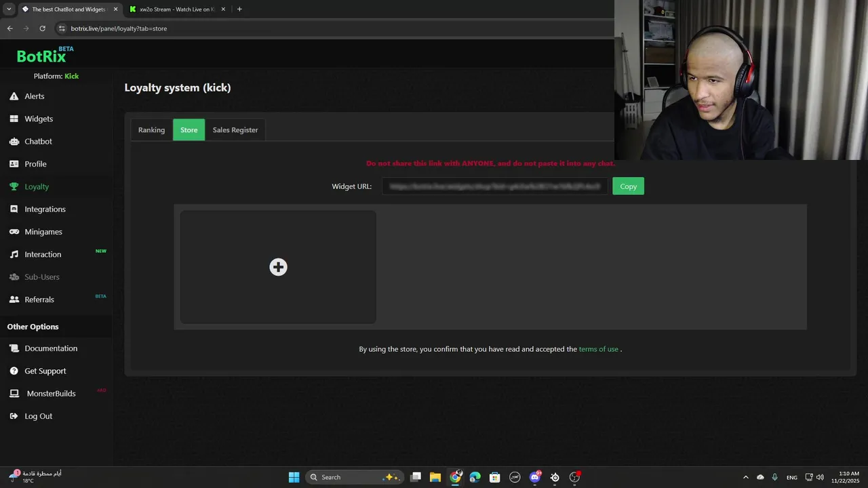Open MonsterBuilds sponsored link
The width and height of the screenshot is (868, 488).
[51, 394]
